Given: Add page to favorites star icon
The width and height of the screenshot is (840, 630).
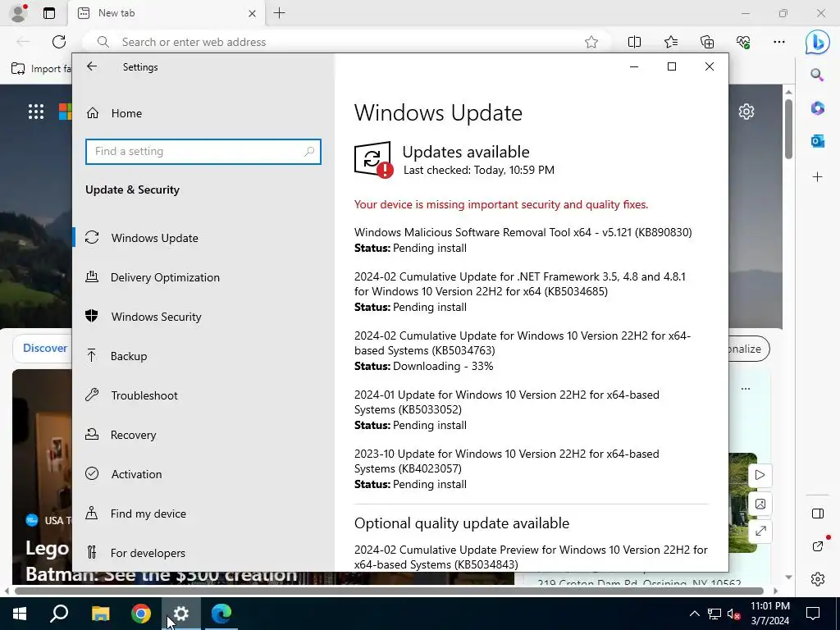Looking at the screenshot, I should [591, 42].
